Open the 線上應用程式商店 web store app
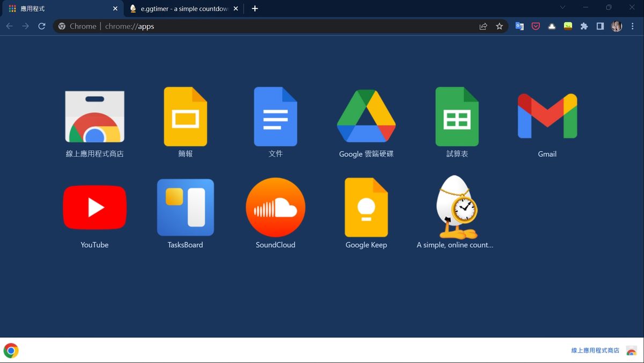Screen dimensions: 644x363 pyautogui.click(x=94, y=117)
